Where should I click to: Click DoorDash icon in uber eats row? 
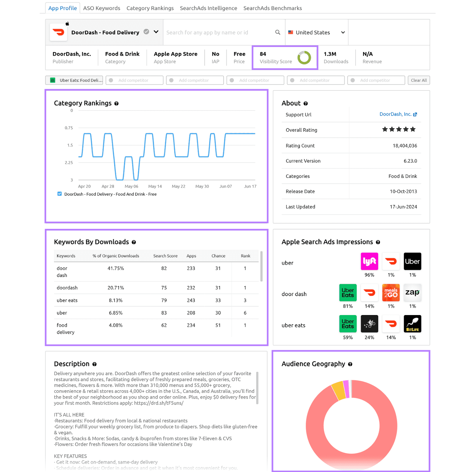click(391, 324)
